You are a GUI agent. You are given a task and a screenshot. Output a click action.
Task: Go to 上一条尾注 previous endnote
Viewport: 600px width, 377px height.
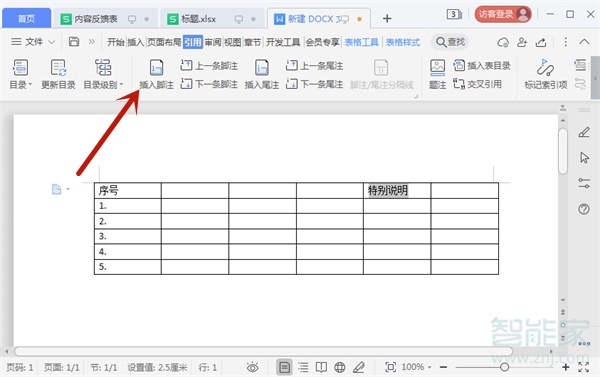click(x=314, y=66)
